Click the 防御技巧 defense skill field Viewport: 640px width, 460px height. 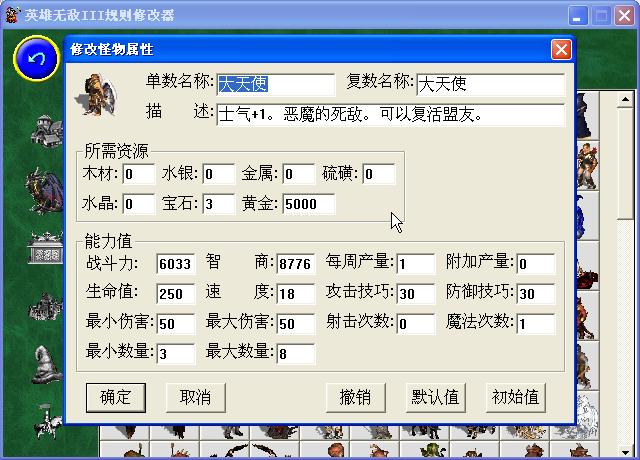click(x=536, y=294)
